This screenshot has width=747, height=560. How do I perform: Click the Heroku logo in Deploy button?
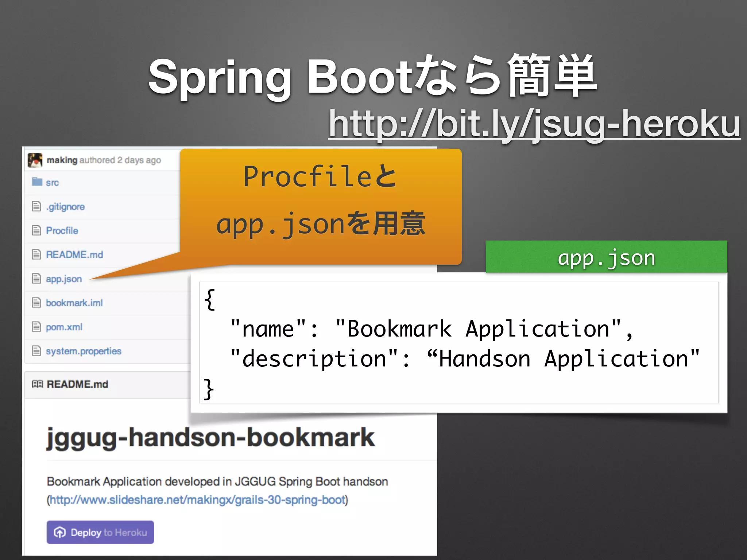pyautogui.click(x=60, y=533)
